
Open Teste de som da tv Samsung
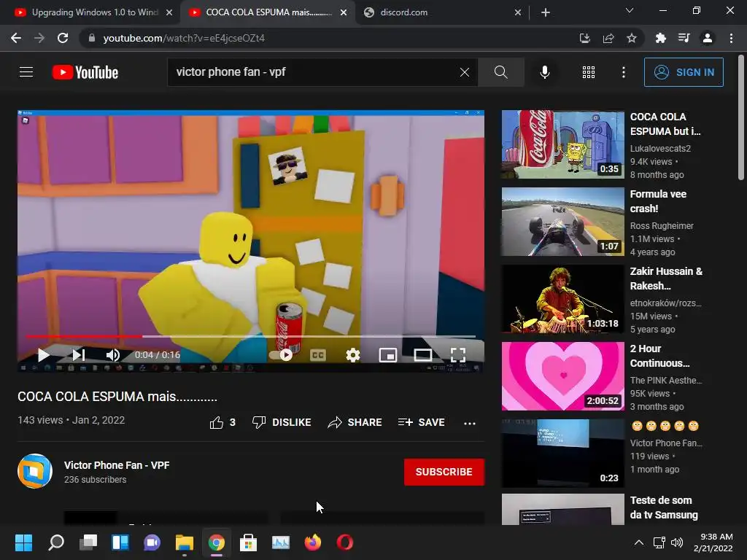pos(664,507)
